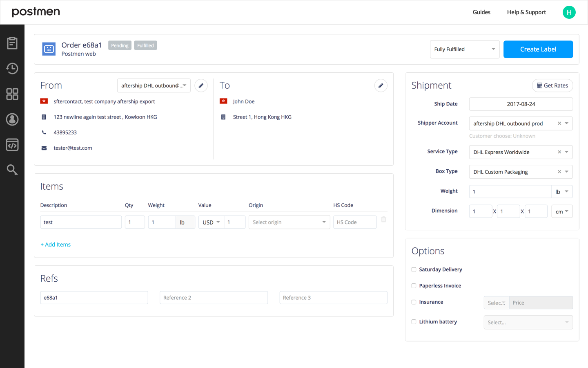The width and height of the screenshot is (588, 368).
Task: Click the Shipment Weight input field
Action: pyautogui.click(x=510, y=191)
